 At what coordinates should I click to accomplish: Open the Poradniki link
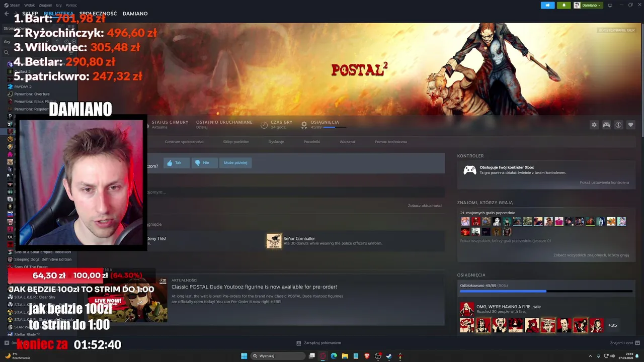point(312,142)
